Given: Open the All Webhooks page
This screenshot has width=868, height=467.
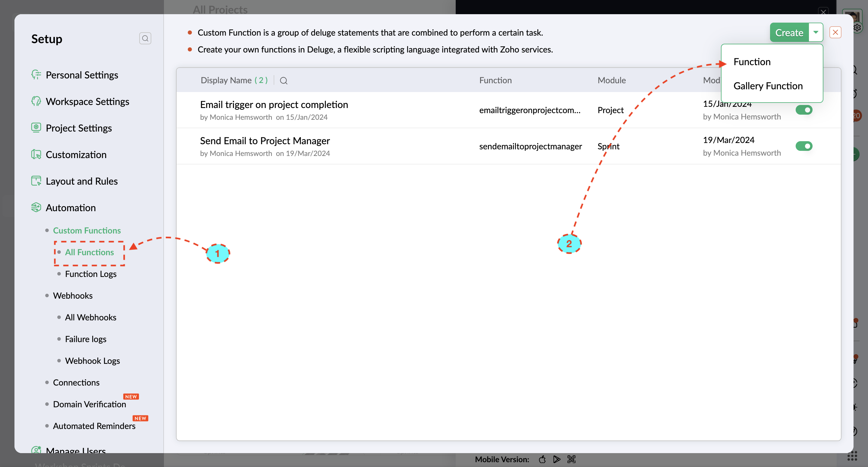Looking at the screenshot, I should (90, 317).
